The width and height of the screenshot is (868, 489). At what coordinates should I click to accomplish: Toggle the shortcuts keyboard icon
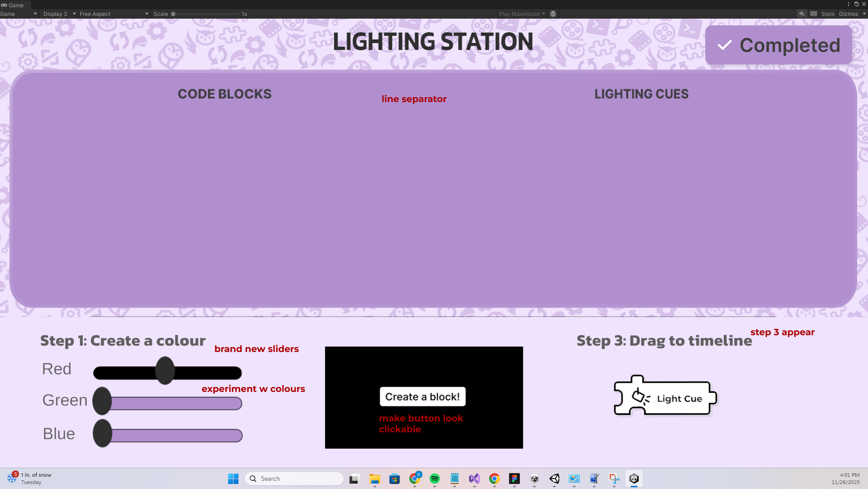pyautogui.click(x=814, y=14)
